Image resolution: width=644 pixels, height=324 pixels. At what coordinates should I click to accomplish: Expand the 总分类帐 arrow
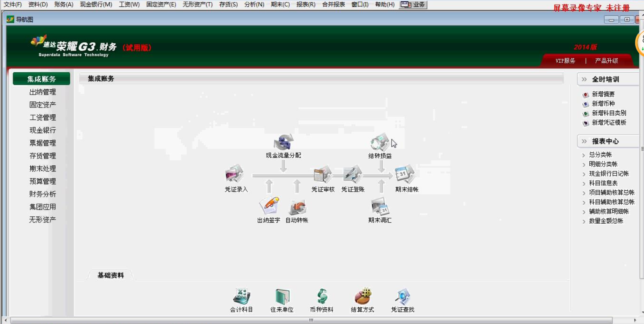(584, 155)
